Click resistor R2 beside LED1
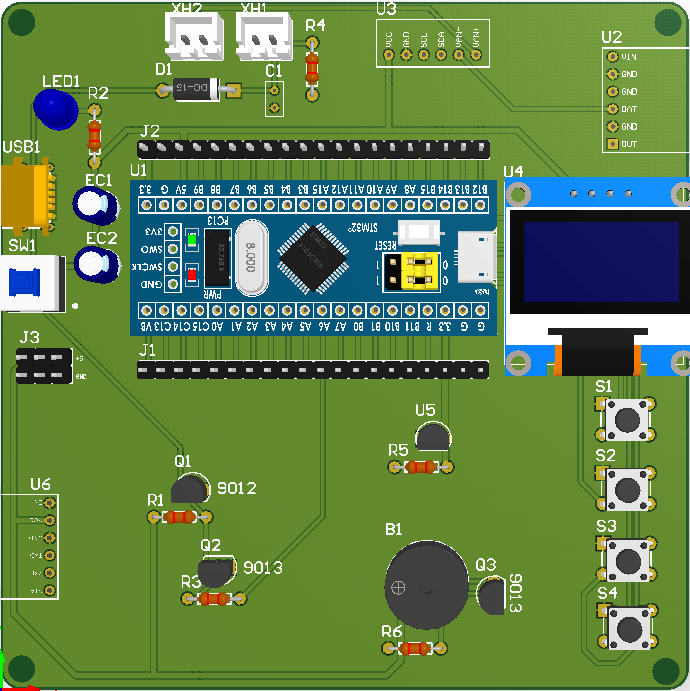The image size is (690, 691). (94, 136)
